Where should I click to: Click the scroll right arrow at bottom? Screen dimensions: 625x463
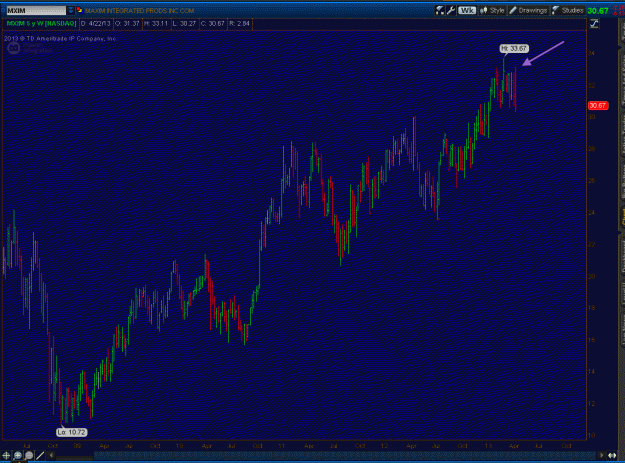click(601, 455)
